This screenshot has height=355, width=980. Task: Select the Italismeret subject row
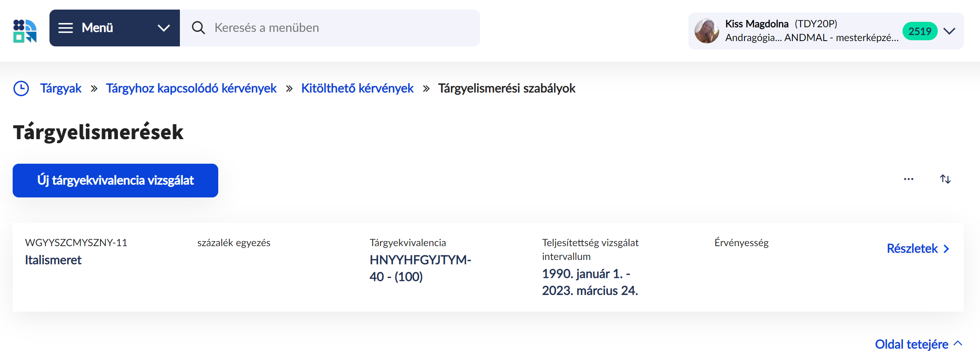pos(53,260)
